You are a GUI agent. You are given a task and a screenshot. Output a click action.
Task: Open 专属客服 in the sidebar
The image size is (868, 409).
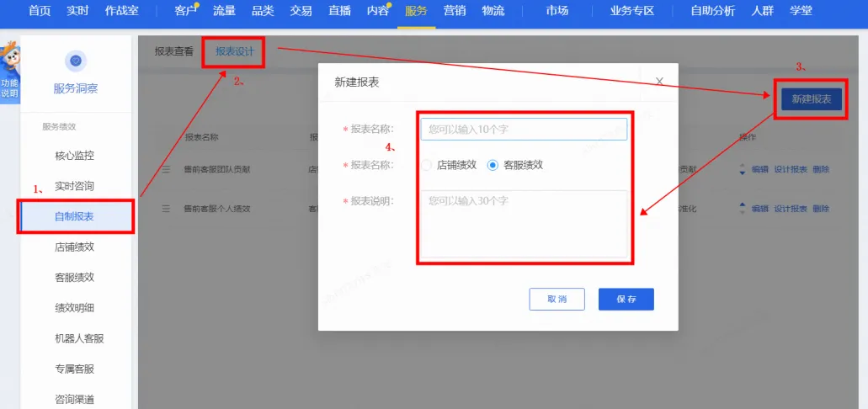75,369
